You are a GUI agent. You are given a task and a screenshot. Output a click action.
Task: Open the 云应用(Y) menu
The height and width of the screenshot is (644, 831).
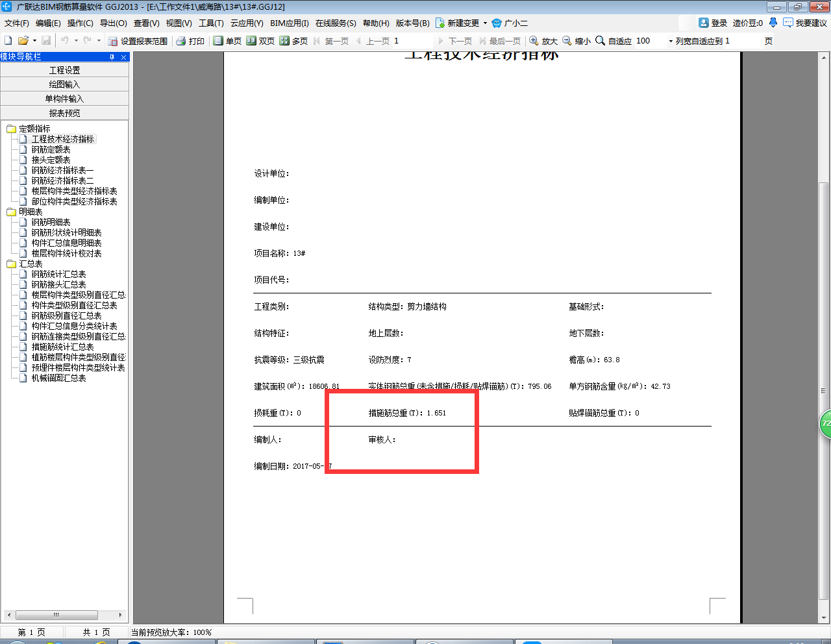tap(247, 23)
